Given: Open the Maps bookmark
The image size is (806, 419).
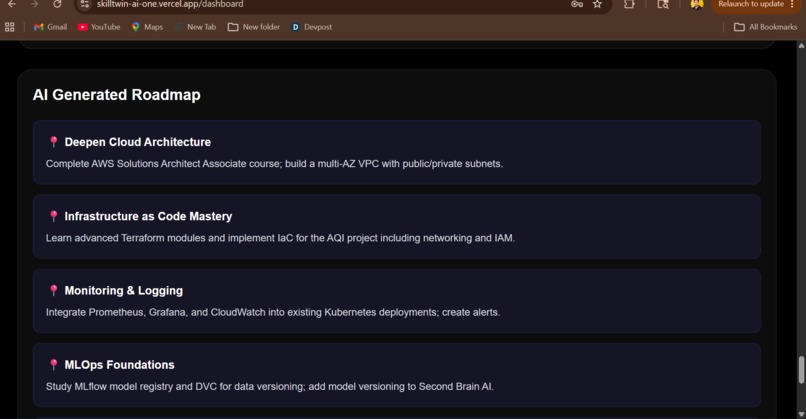Looking at the screenshot, I should (x=147, y=27).
